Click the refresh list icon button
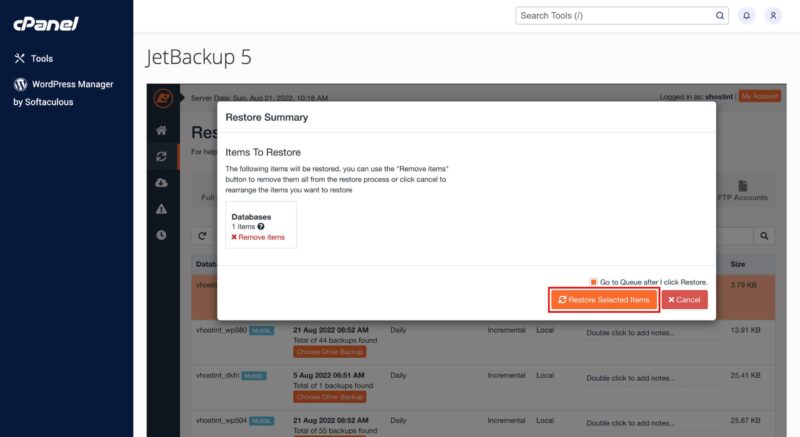 [203, 236]
